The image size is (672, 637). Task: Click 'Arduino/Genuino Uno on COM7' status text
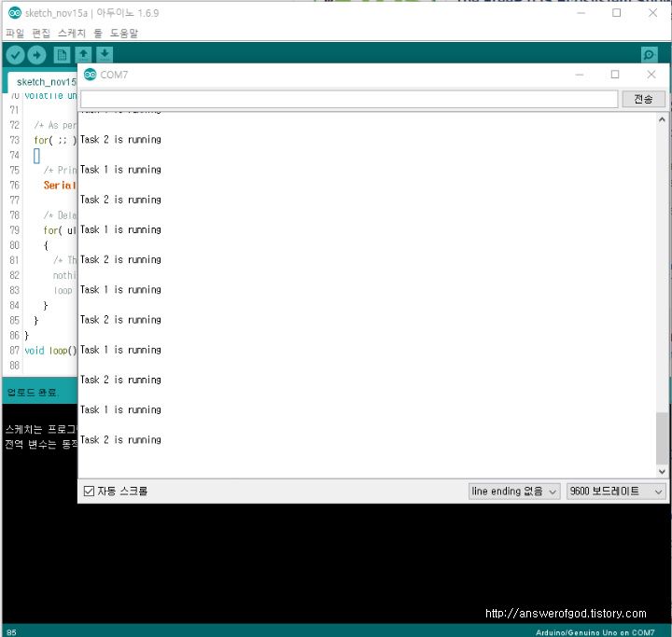pyautogui.click(x=595, y=632)
